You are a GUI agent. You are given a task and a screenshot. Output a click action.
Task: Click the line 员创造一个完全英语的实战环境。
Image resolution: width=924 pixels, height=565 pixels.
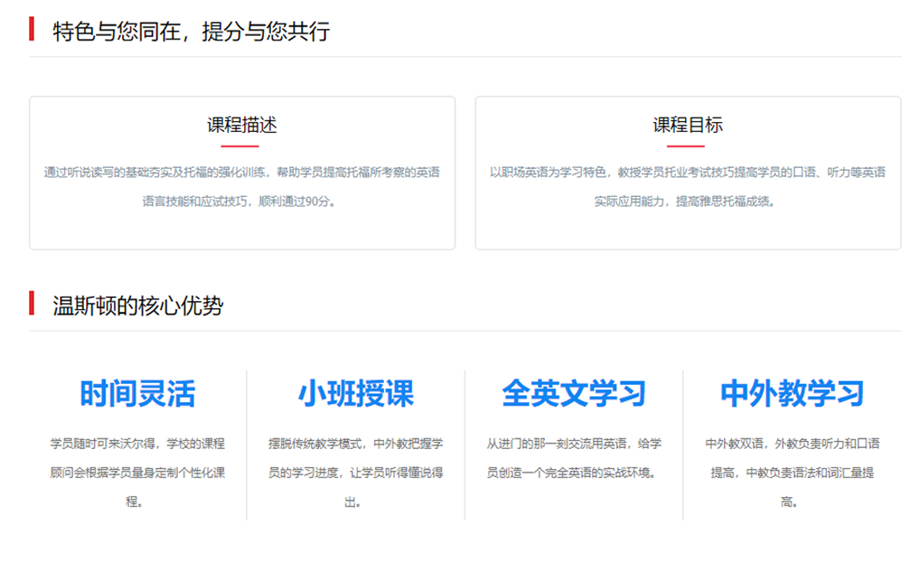[571, 473]
